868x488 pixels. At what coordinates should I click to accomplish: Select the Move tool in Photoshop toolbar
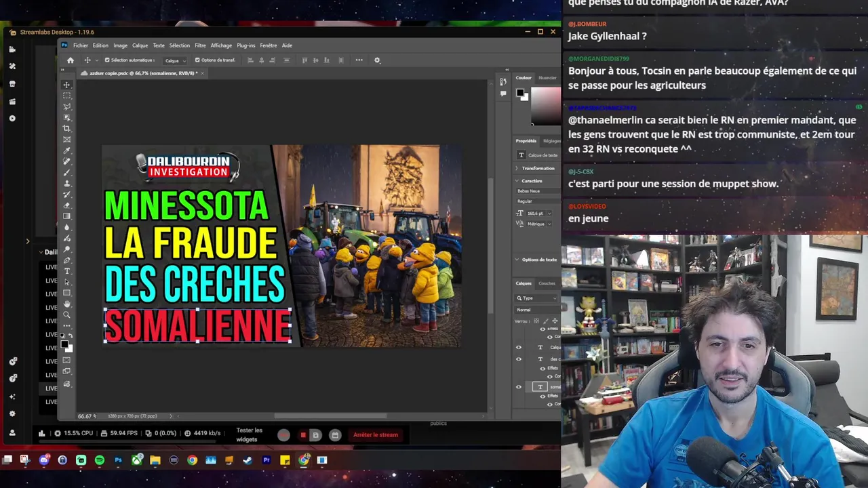(66, 85)
